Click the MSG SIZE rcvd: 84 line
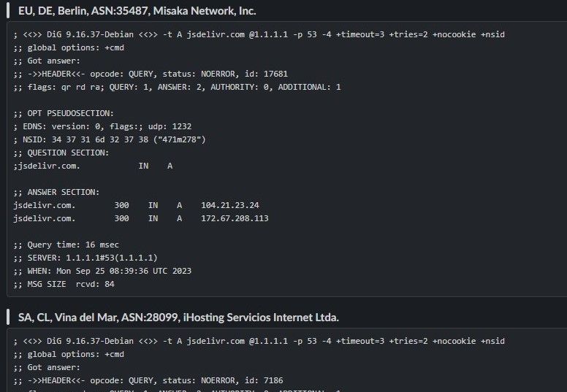Image resolution: width=567 pixels, height=392 pixels. (x=64, y=284)
